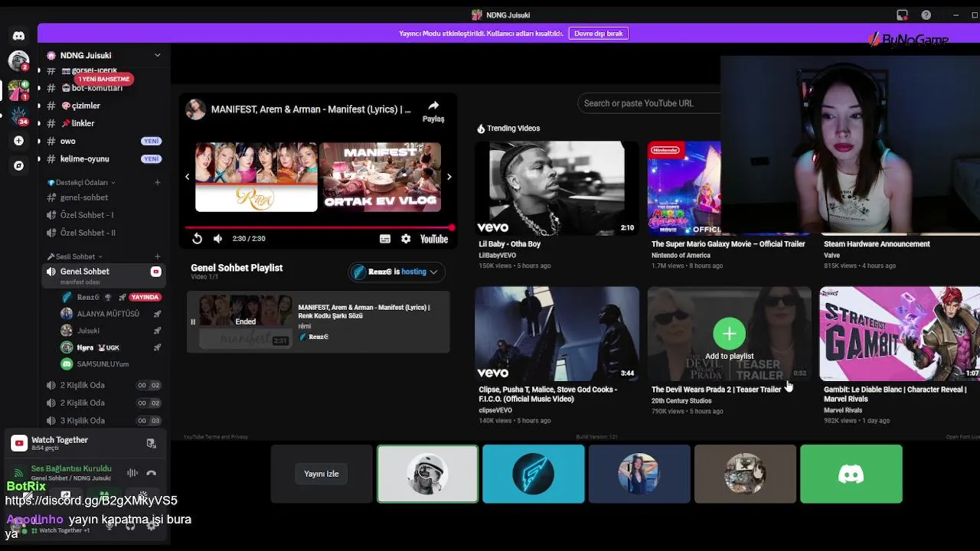The height and width of the screenshot is (551, 980).
Task: Click the 1 YENİ BAHSETME mention pill
Action: [104, 79]
